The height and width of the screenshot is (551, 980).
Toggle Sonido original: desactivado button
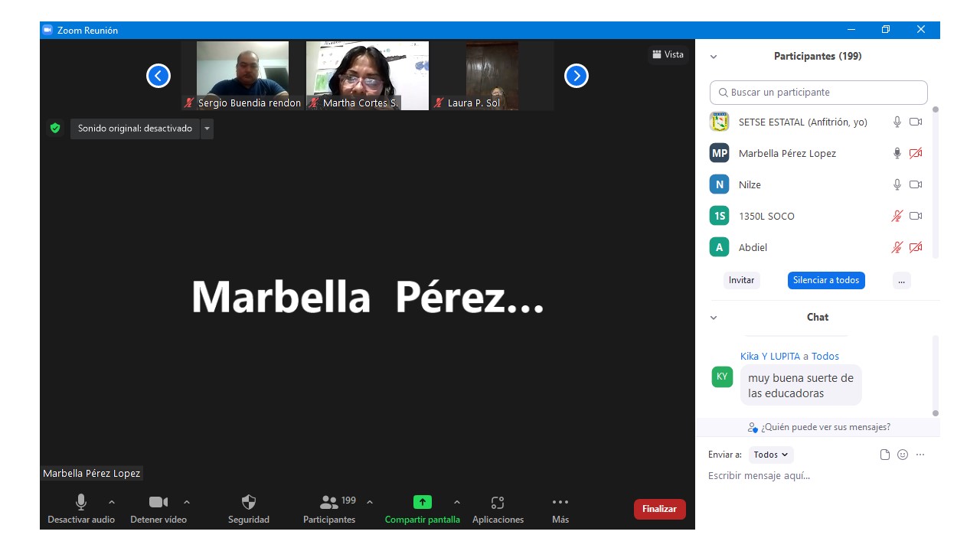tap(135, 129)
